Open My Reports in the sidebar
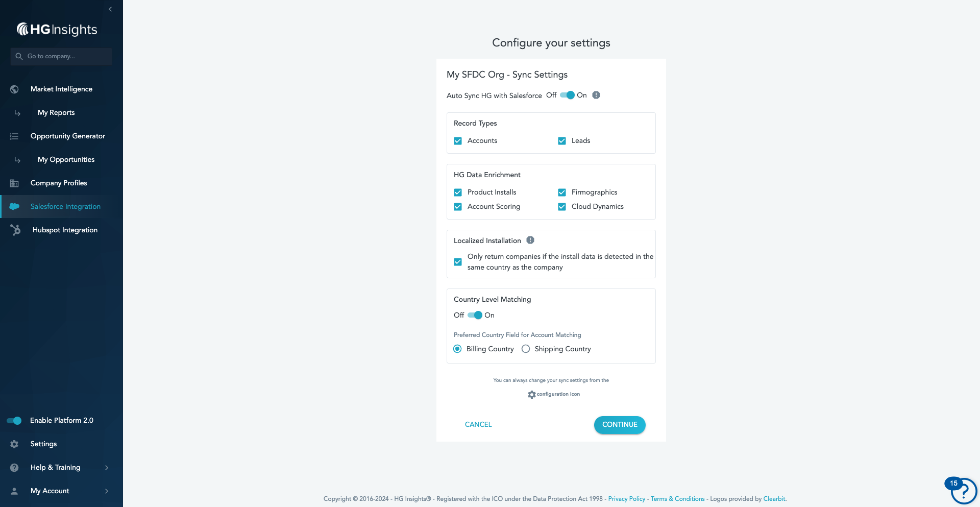980x507 pixels. (56, 112)
